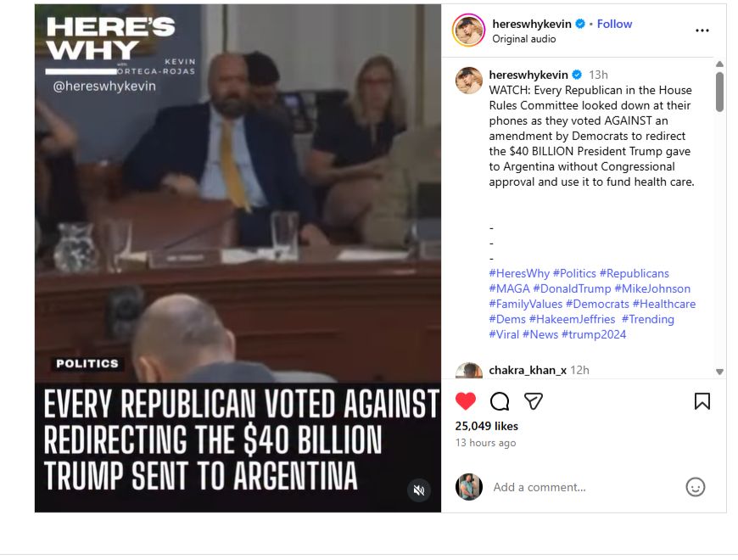The width and height of the screenshot is (738, 560).
Task: Open chakra_khan_x commenter profile
Action: [528, 370]
